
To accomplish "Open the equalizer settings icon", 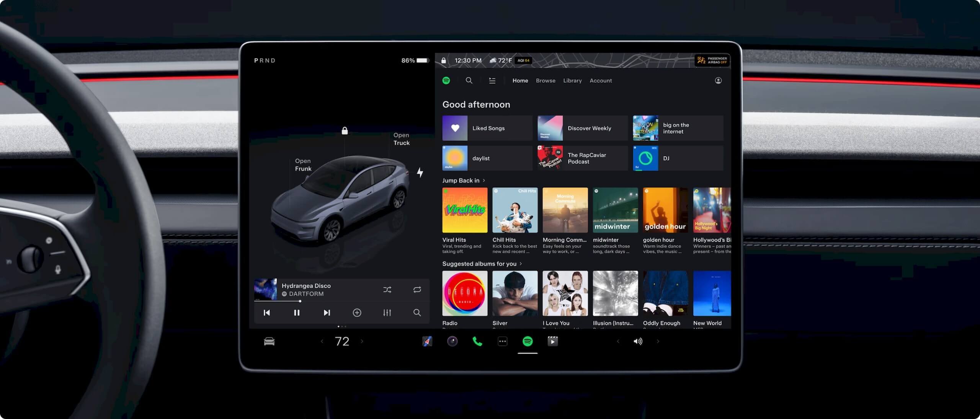I will click(x=387, y=313).
